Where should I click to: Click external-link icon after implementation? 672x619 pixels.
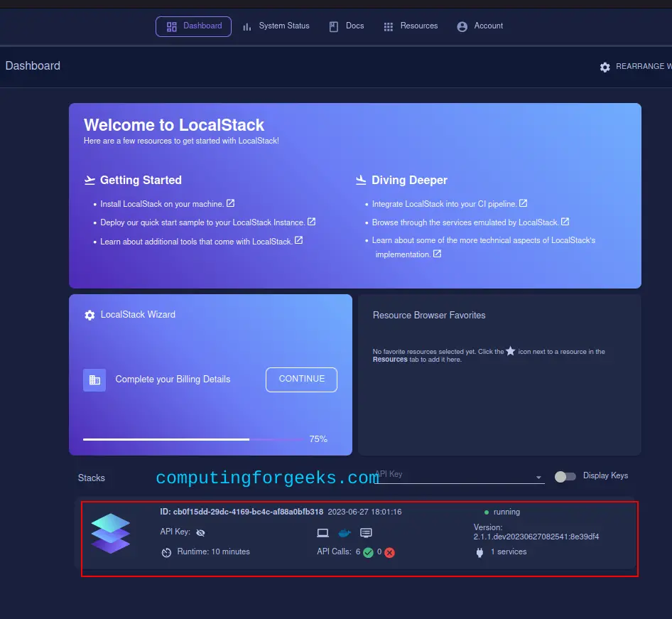tap(437, 254)
